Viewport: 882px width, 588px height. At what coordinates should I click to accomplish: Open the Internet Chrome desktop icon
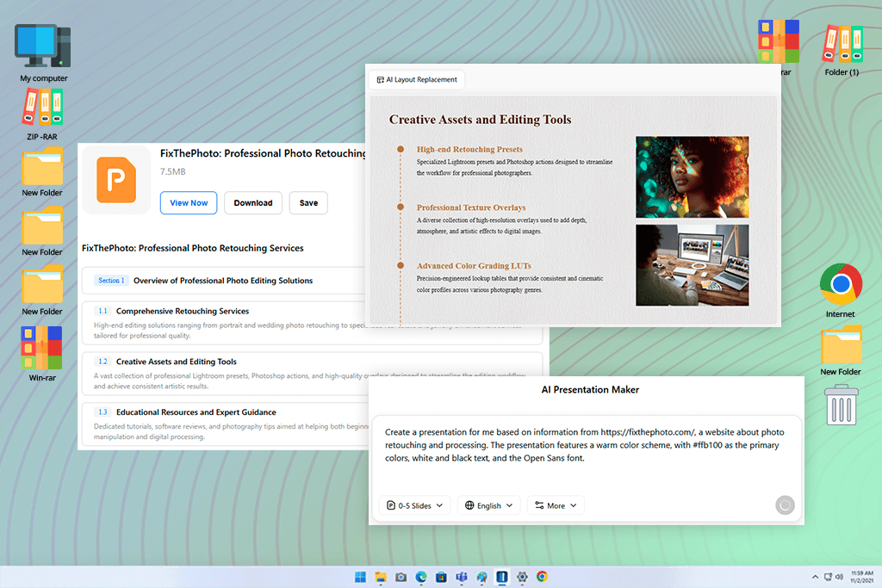[x=841, y=291]
